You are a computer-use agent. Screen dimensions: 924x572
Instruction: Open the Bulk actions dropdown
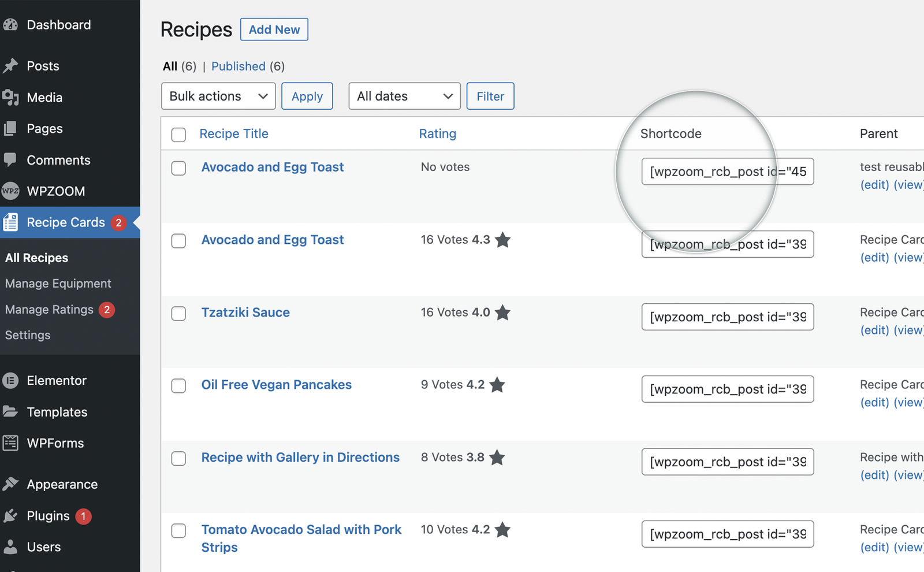point(218,96)
